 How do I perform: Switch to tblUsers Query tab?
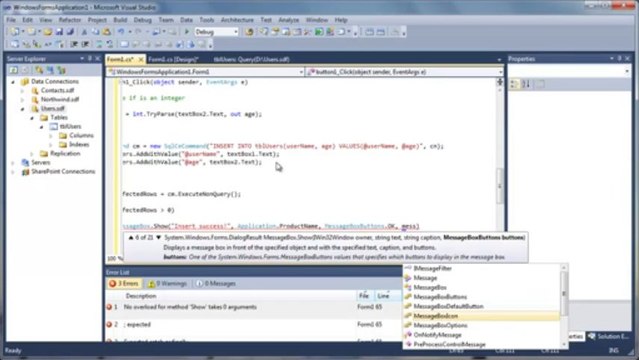click(251, 60)
